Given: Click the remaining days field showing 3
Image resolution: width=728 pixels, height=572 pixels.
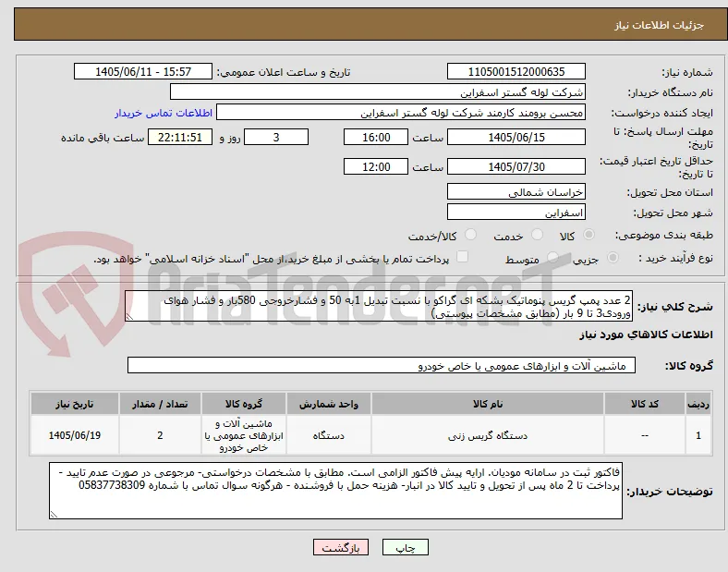Looking at the screenshot, I should click(x=276, y=138).
